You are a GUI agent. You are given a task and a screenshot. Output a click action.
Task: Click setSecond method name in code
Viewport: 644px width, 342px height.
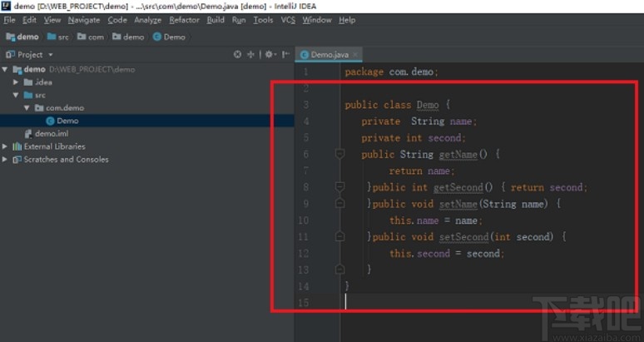[x=463, y=237]
